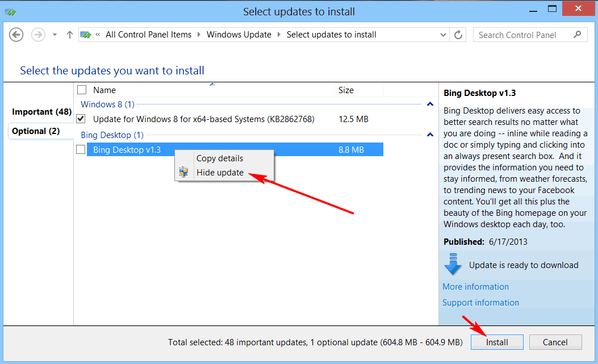Open the recent locations dropdown arrow
The image size is (598, 364).
click(55, 35)
